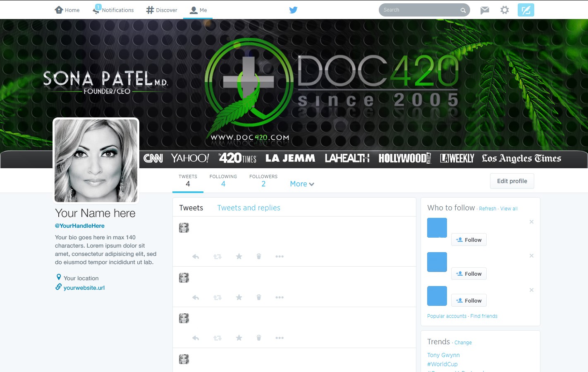Click the Your Name here heading
Screen dimensions: 588x372
pyautogui.click(x=95, y=213)
